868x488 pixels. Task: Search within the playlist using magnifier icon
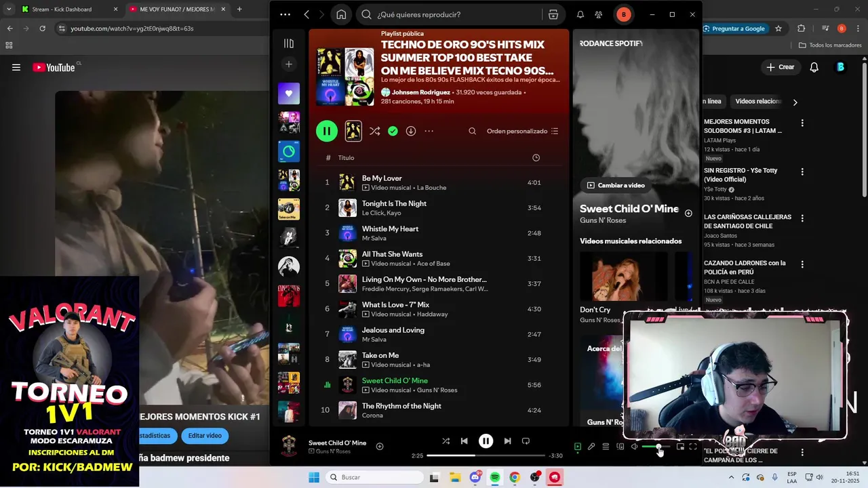pyautogui.click(x=473, y=131)
